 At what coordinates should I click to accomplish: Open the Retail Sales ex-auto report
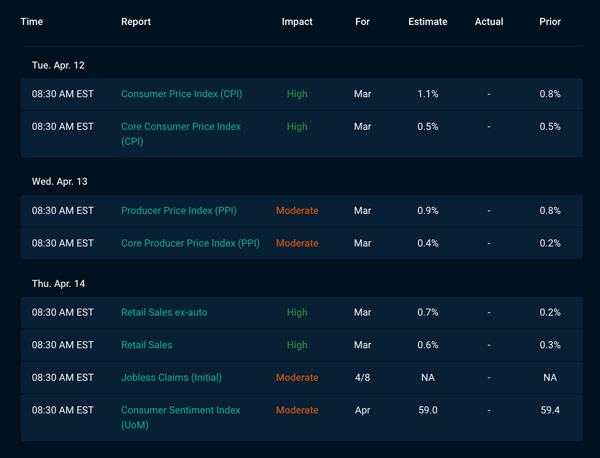pyautogui.click(x=164, y=313)
